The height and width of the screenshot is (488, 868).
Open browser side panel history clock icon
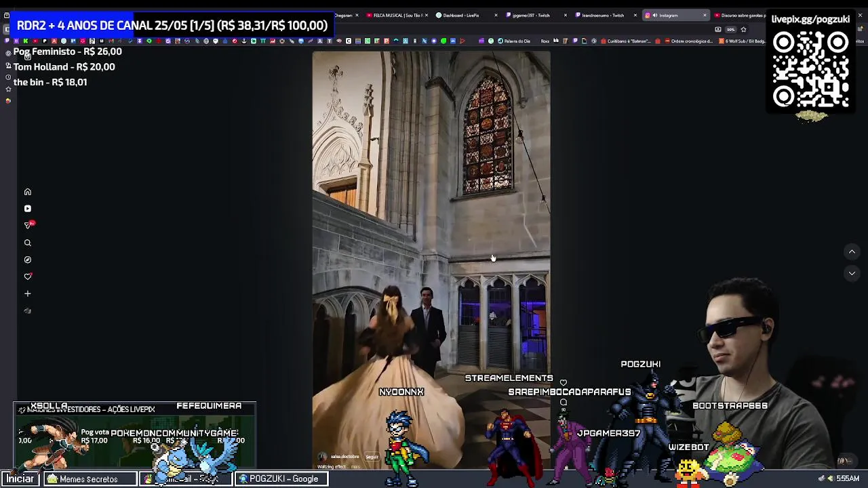point(8,77)
